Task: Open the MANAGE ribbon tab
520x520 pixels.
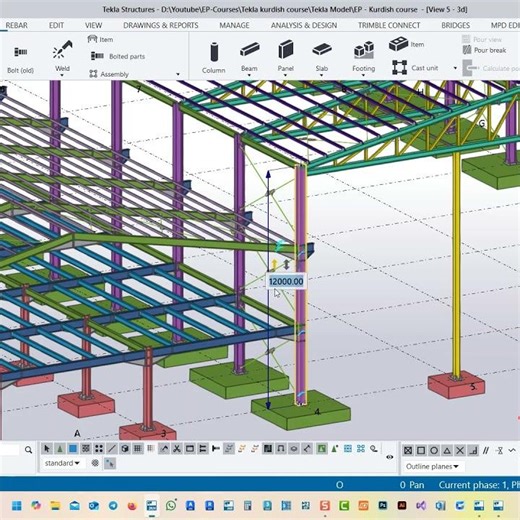Action: [x=234, y=25]
